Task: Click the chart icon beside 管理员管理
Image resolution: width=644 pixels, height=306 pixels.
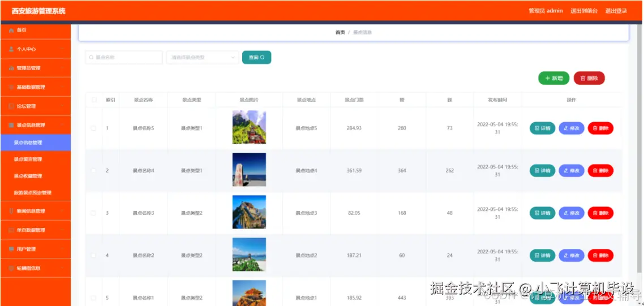Action: (x=11, y=68)
